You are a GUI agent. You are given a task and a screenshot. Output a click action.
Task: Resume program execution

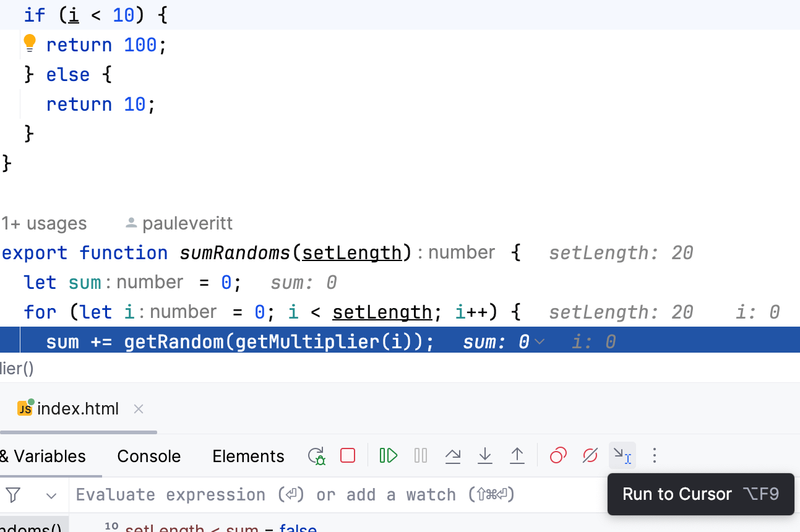coord(388,455)
